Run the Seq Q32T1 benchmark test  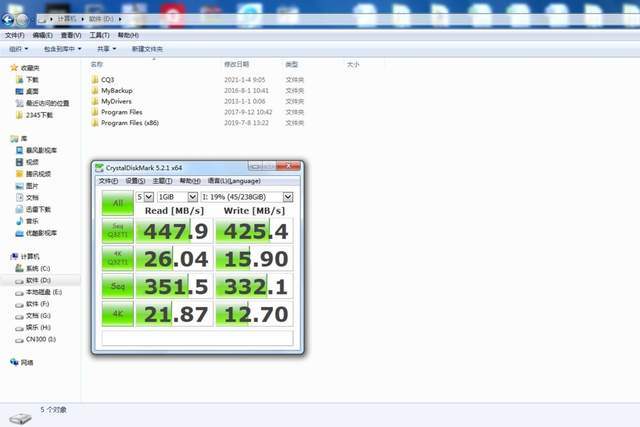click(x=118, y=231)
